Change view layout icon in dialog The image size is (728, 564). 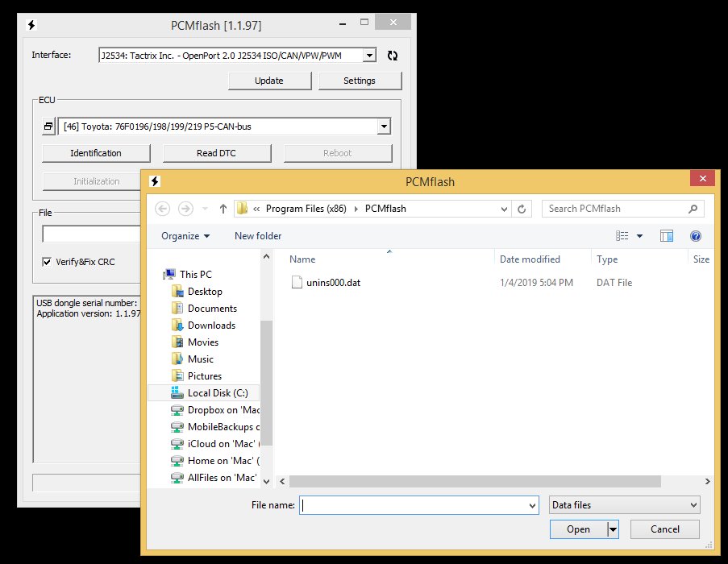point(622,236)
